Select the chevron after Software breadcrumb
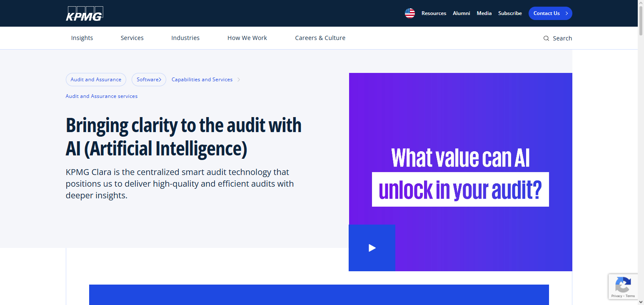Screen dimensions: 644x305 pos(160,79)
